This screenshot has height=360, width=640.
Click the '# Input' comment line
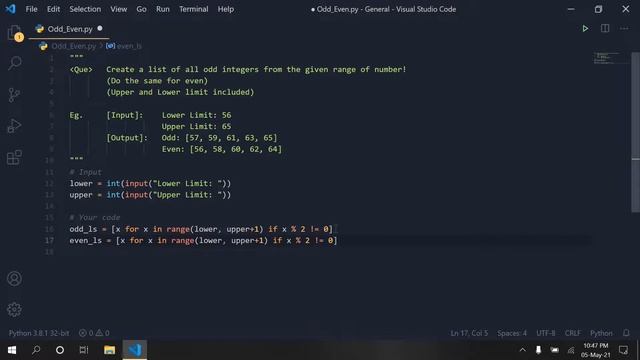point(85,172)
